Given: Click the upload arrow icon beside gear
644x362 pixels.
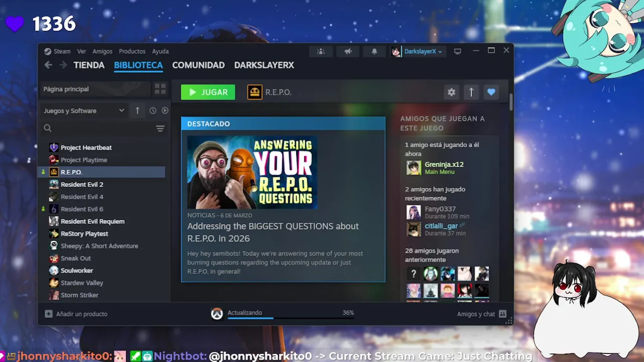Looking at the screenshot, I should [471, 92].
